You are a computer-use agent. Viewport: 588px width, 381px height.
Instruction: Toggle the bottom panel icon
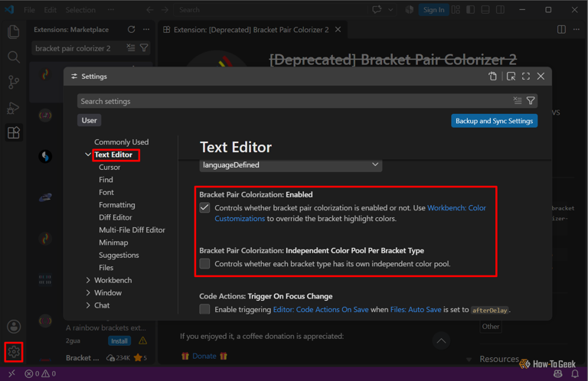click(x=485, y=10)
